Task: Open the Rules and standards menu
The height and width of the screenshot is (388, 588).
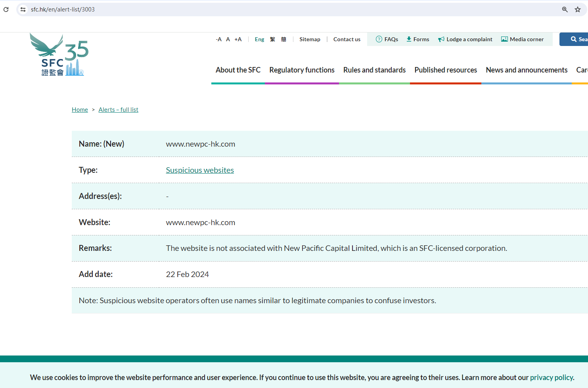Action: tap(374, 70)
